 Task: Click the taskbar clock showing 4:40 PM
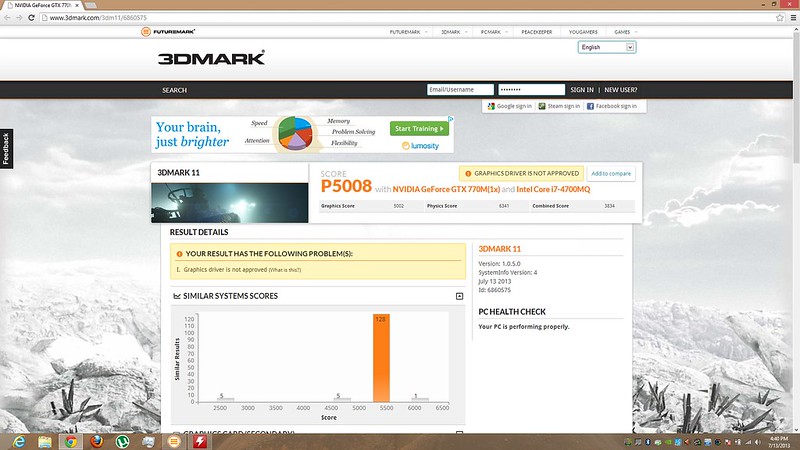click(x=779, y=442)
